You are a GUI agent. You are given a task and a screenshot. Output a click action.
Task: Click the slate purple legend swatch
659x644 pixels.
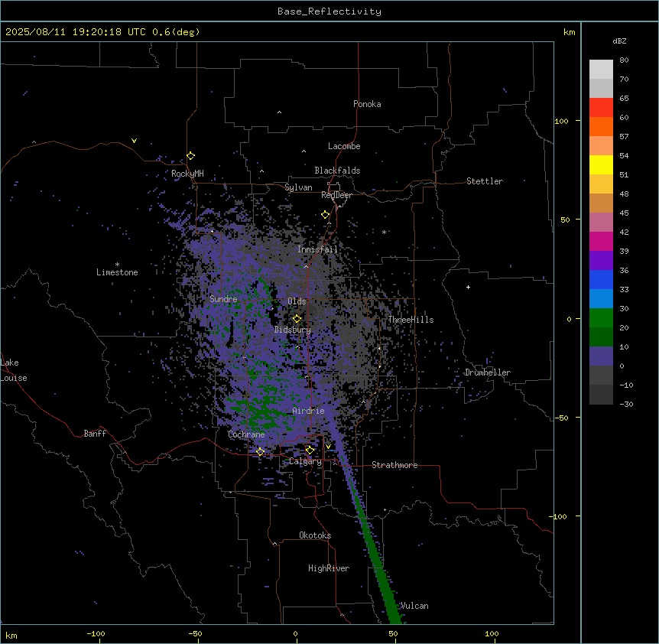[x=601, y=356]
